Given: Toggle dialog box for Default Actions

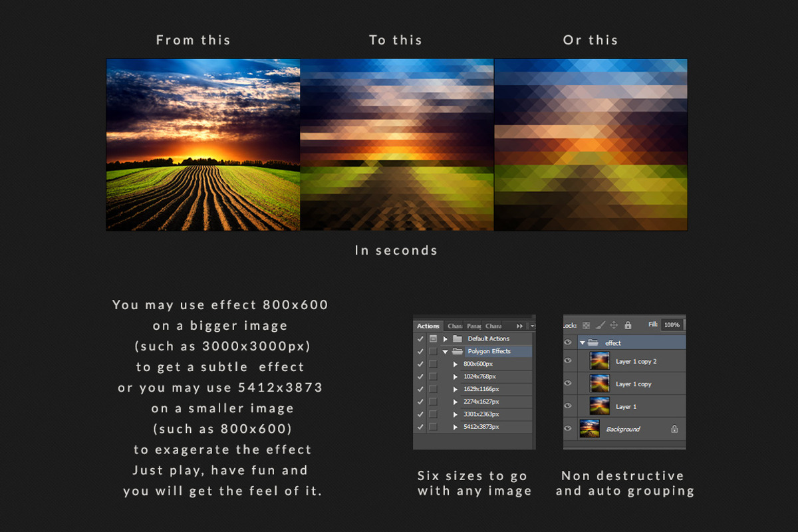Looking at the screenshot, I should (433, 338).
